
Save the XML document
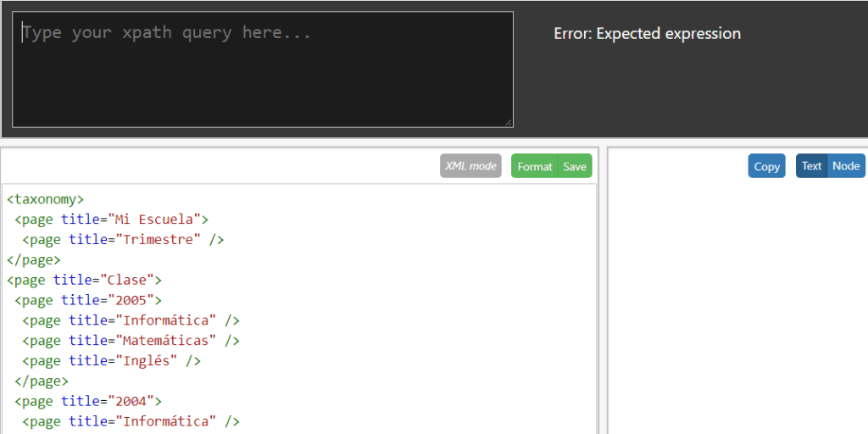575,167
